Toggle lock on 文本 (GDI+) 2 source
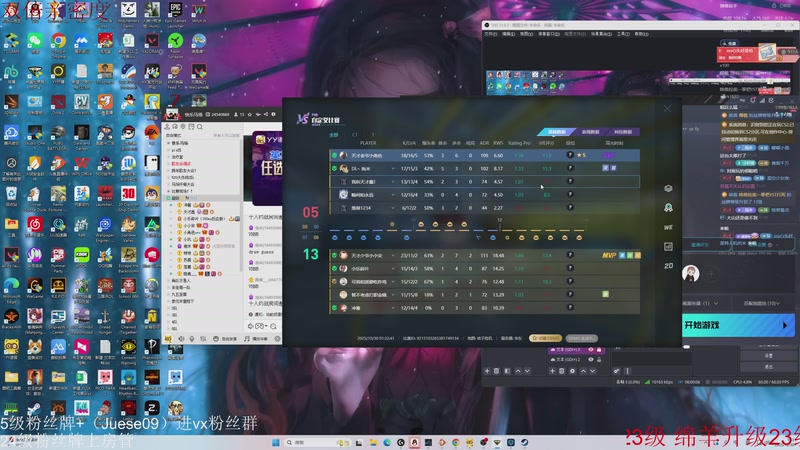 (x=599, y=360)
